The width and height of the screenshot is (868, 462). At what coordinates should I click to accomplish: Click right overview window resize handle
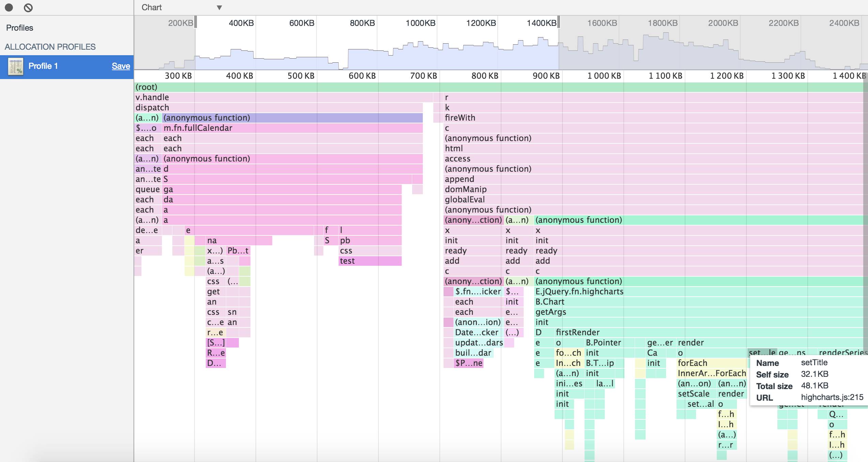tap(559, 22)
